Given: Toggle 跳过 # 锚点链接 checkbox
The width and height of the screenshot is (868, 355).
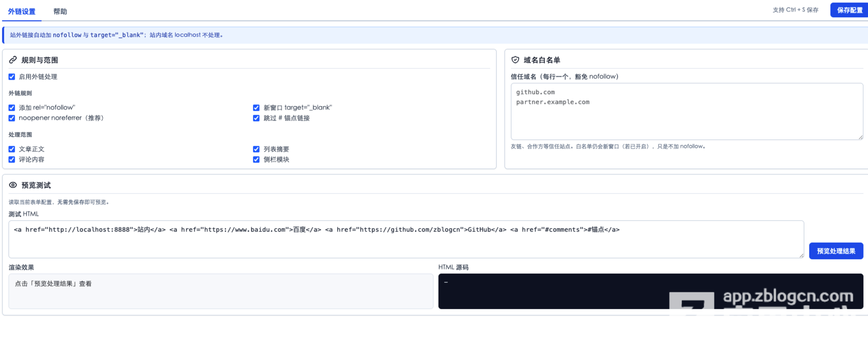Looking at the screenshot, I should click(256, 118).
